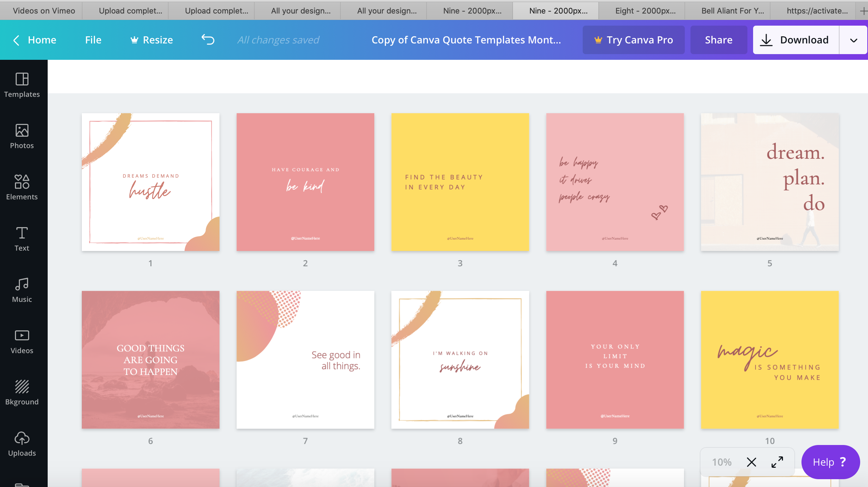The image size is (868, 487).
Task: Select page 2 'Have courage and be kind'
Action: pos(305,182)
